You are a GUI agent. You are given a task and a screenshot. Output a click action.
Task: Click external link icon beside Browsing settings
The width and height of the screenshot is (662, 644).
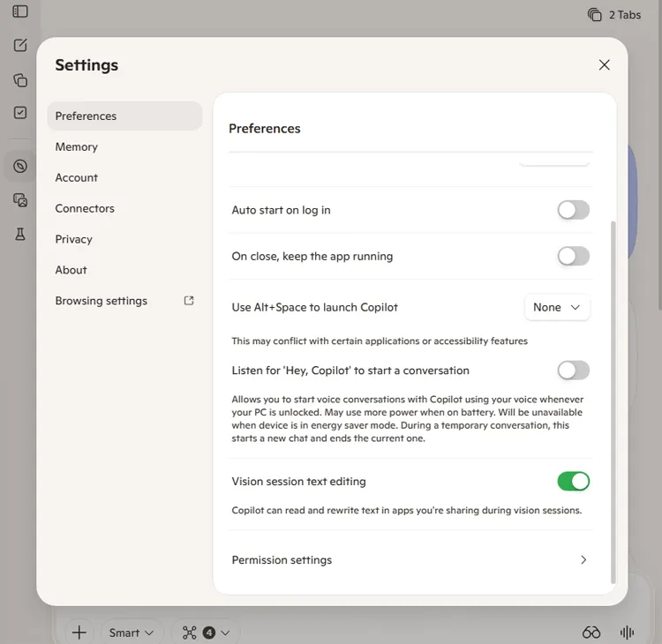click(x=189, y=301)
